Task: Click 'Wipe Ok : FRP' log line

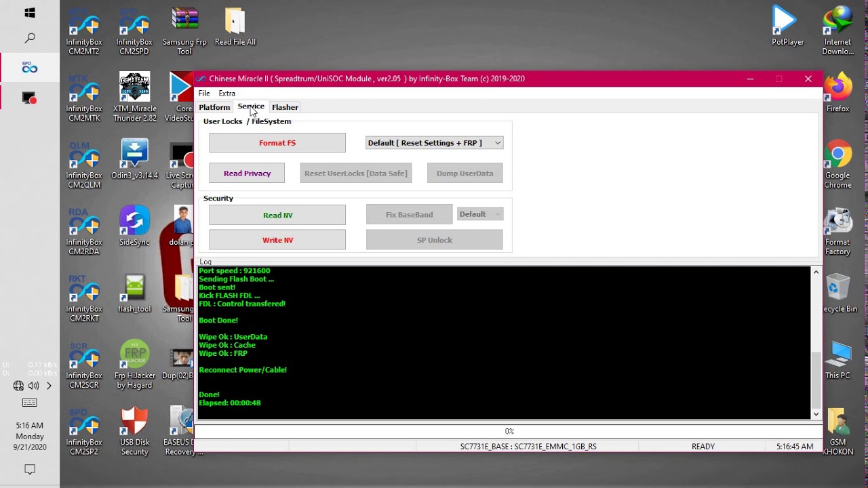Action: pos(223,353)
